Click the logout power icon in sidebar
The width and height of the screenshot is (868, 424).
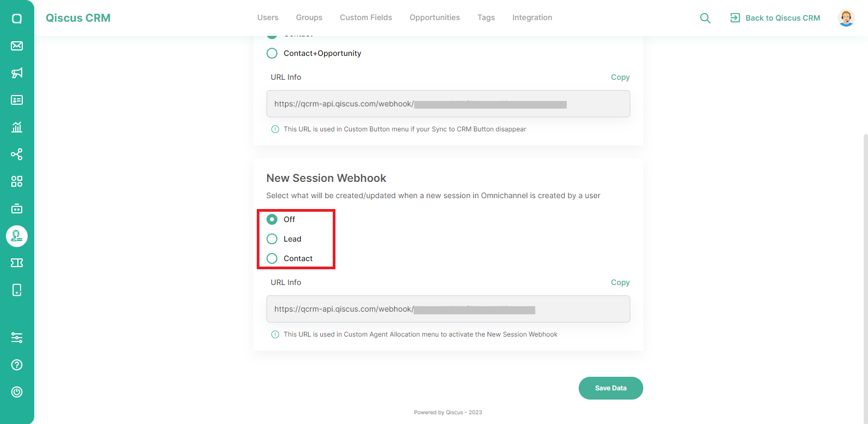click(17, 392)
